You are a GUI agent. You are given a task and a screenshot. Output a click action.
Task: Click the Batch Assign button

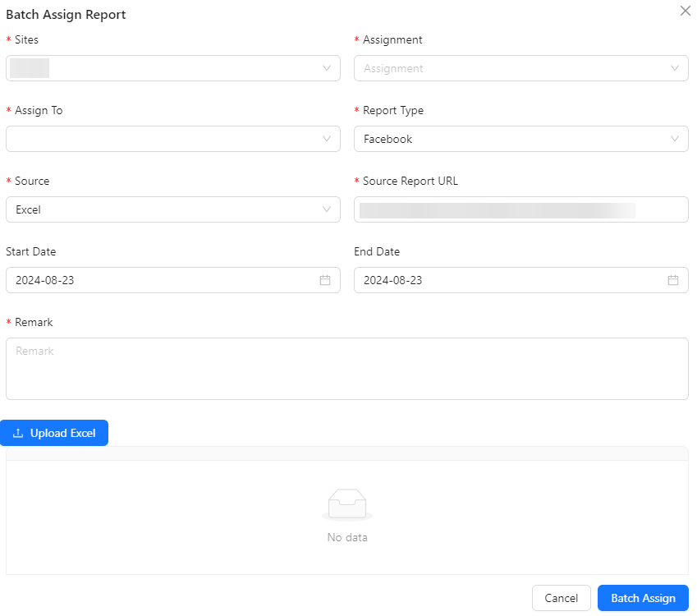coord(642,598)
